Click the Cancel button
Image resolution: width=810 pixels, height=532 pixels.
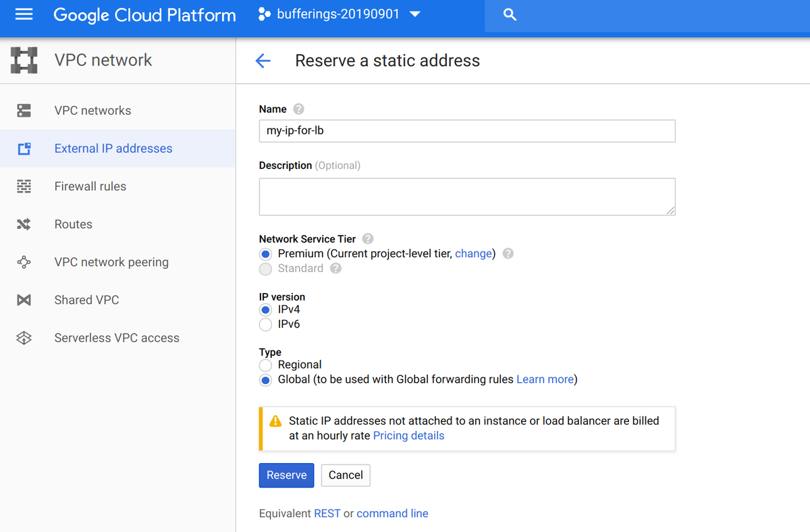pyautogui.click(x=346, y=475)
